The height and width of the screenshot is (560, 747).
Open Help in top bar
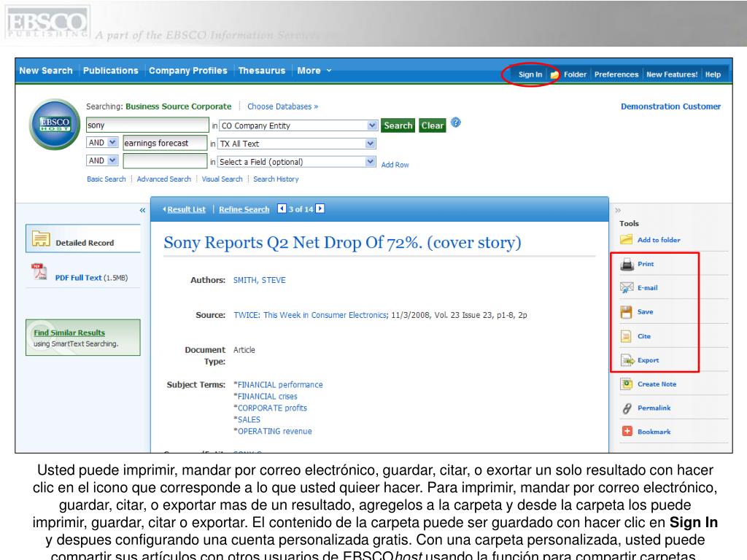pos(713,74)
